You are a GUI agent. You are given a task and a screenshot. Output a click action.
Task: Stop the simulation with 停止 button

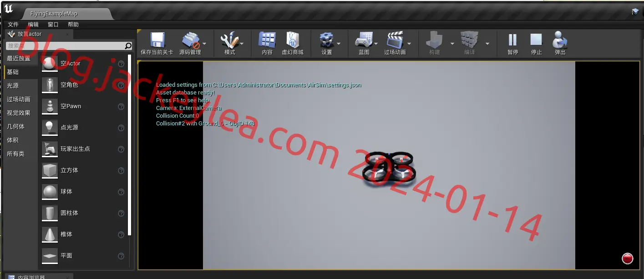tap(536, 40)
